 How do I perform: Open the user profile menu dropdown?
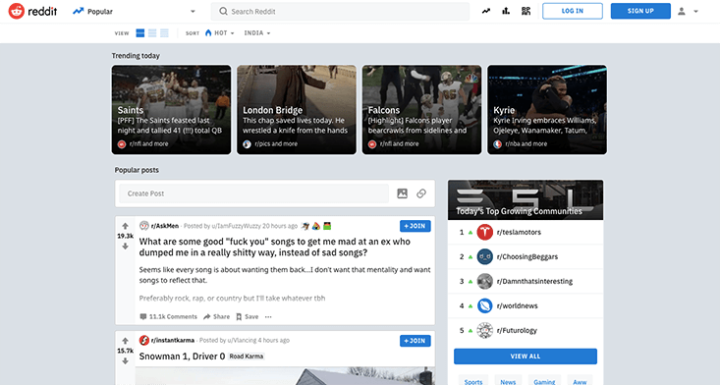coord(688,11)
